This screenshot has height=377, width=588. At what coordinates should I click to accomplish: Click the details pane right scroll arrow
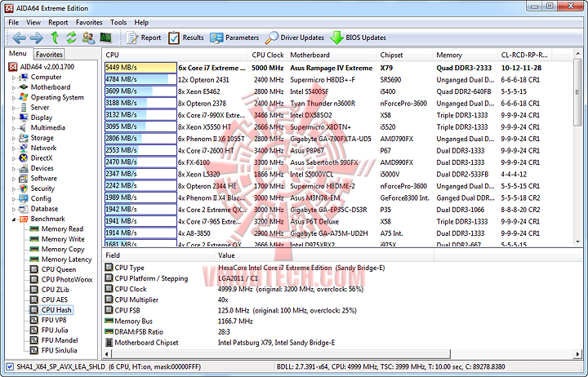tap(577, 354)
